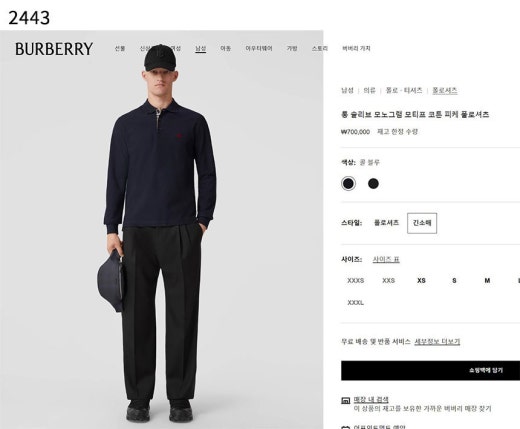520x429 pixels.
Task: Click the 쇼핑백에 담기 add-to-bag button
Action: click(x=430, y=370)
